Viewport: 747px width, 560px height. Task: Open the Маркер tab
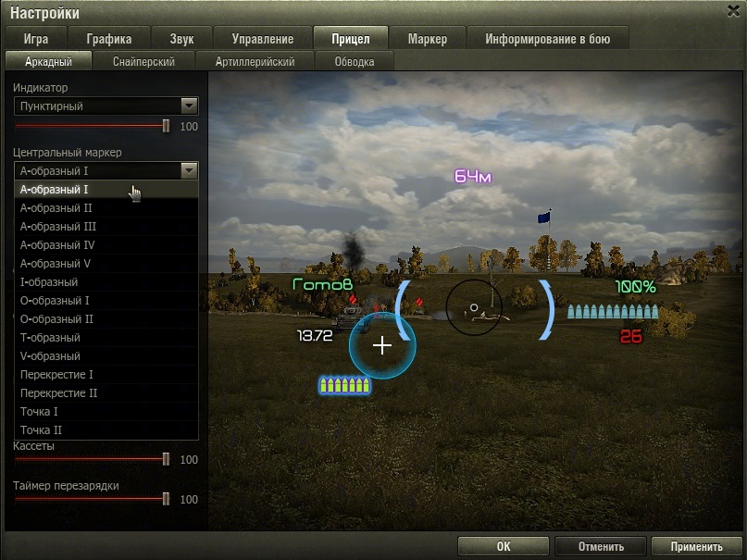coord(428,39)
